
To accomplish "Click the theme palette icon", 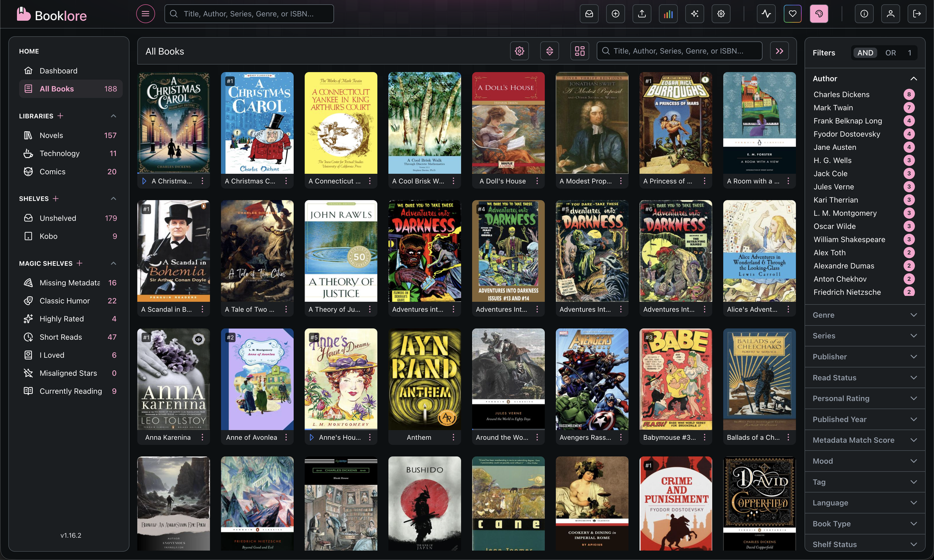I will click(x=819, y=13).
